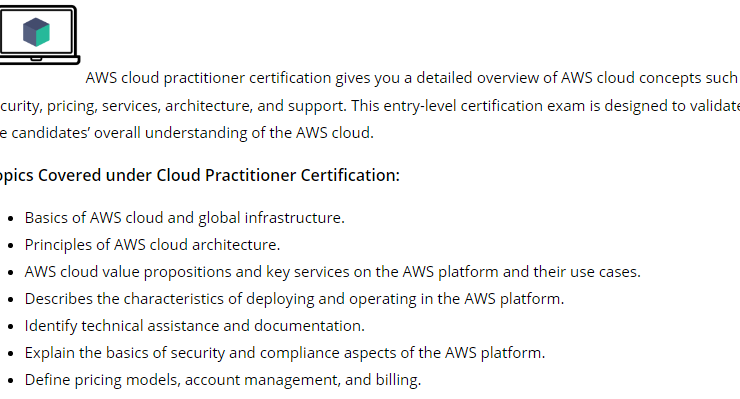Click the Identify technical assistance bullet text
This screenshot has width=740, height=399.
click(194, 326)
